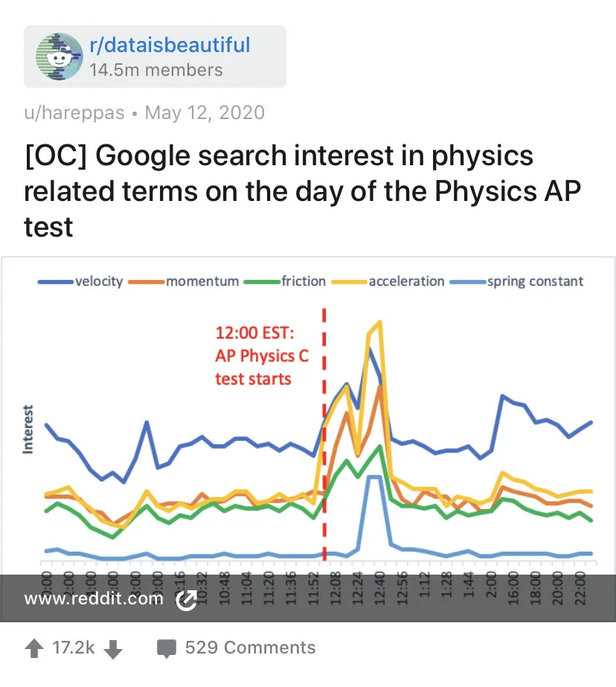Click the 17.2k vote score

click(74, 648)
